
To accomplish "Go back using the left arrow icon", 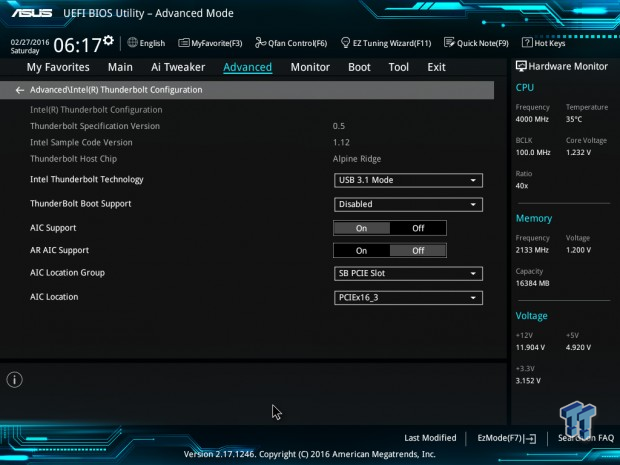I will tap(19, 90).
